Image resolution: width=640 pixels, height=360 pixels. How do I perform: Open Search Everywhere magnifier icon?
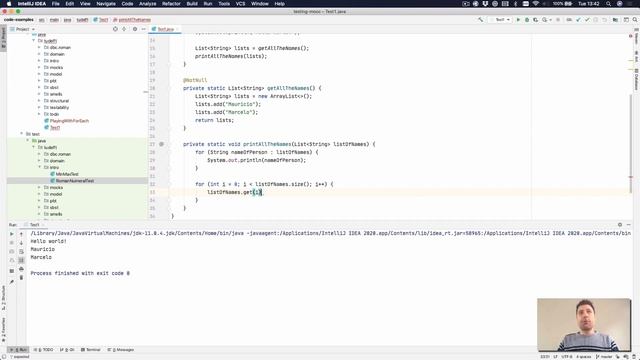(x=635, y=20)
